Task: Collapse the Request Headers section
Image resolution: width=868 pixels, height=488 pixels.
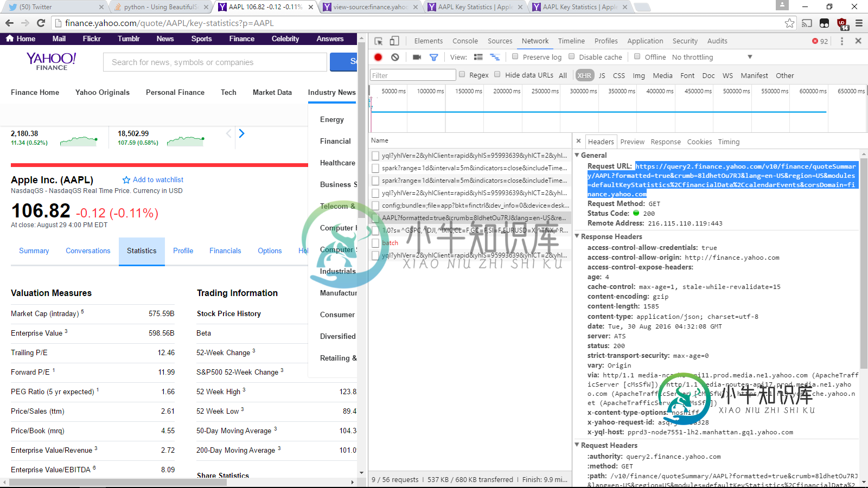Action: pos(577,445)
